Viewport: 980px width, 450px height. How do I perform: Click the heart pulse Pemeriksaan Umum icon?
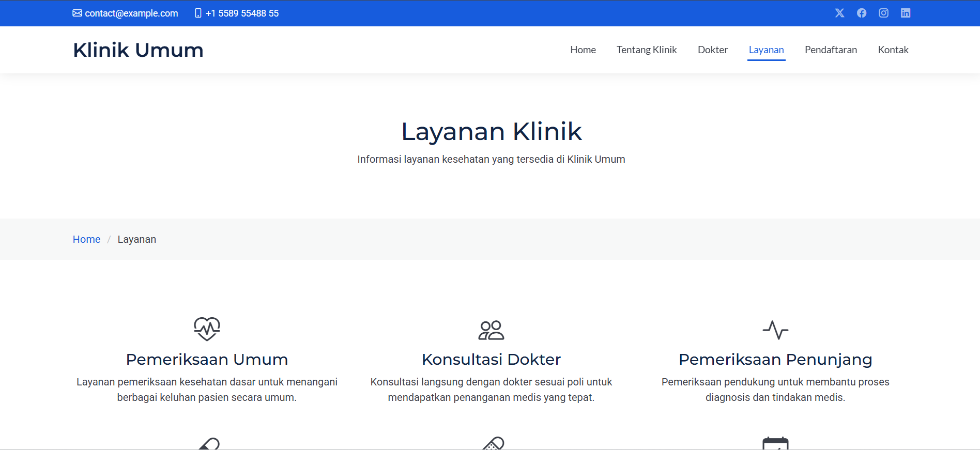pyautogui.click(x=207, y=329)
